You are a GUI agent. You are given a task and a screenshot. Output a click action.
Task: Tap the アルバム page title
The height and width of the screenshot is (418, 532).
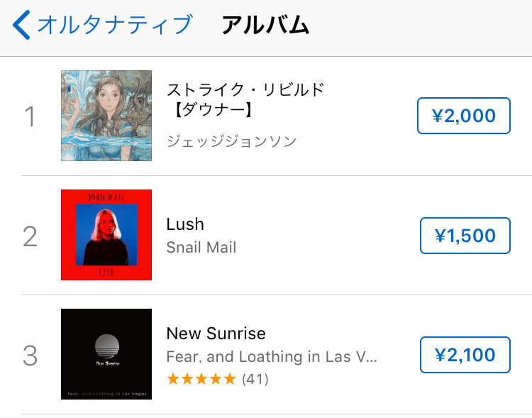[x=265, y=25]
